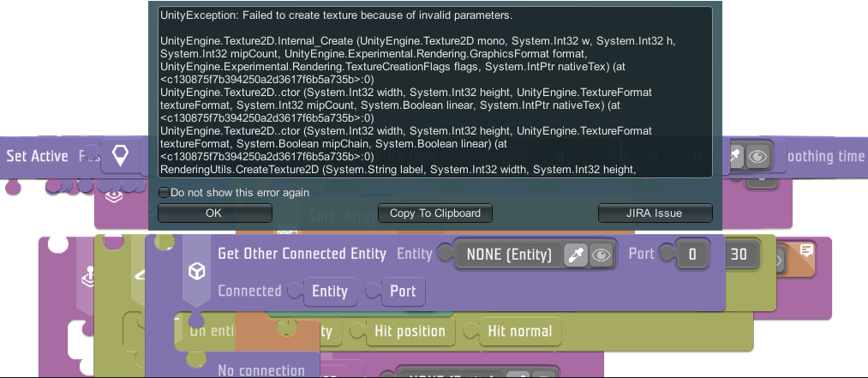The image size is (868, 378).
Task: Click the OK button in error dialog
Action: 213,213
